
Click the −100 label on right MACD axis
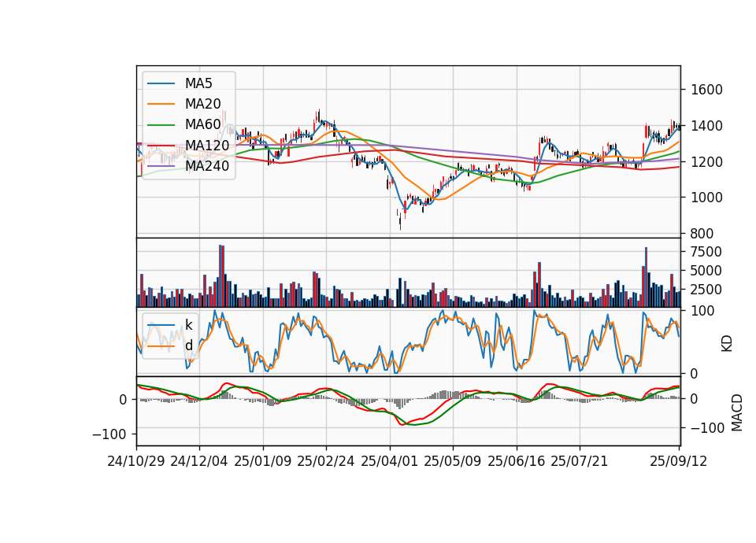tap(707, 428)
